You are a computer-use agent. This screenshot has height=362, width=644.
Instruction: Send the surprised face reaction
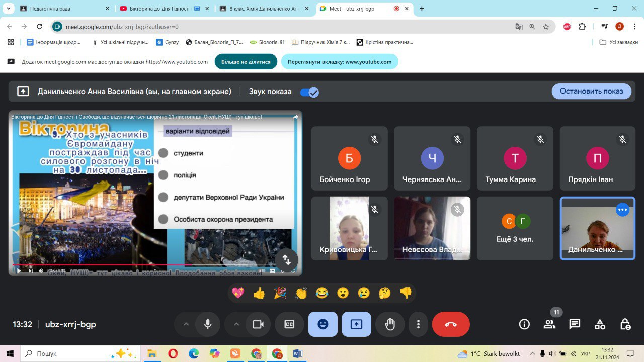(343, 293)
